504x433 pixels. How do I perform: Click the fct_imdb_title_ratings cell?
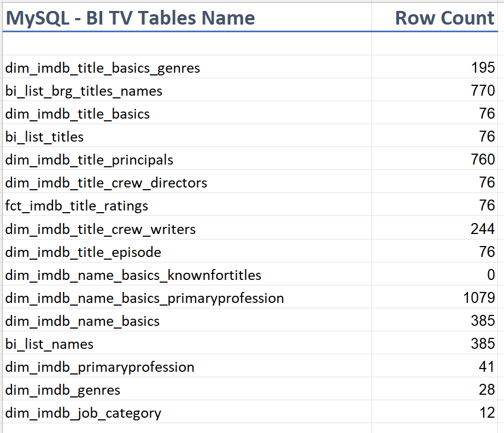pos(187,204)
